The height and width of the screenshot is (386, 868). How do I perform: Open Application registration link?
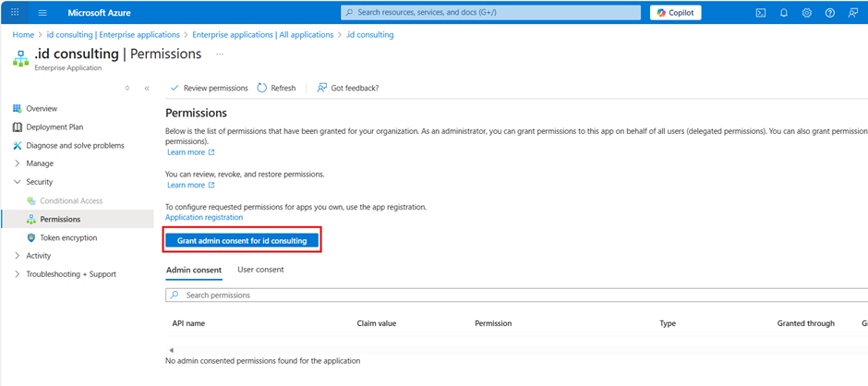(204, 218)
